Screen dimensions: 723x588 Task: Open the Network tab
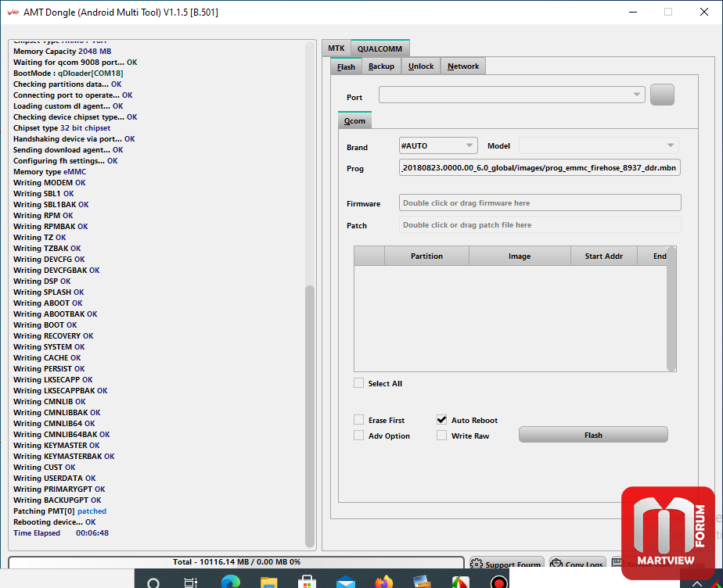(463, 66)
